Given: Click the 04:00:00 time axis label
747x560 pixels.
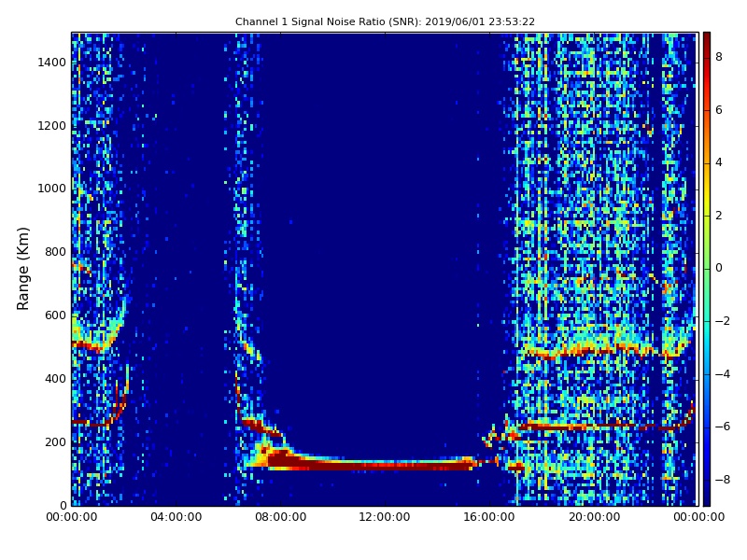Looking at the screenshot, I should tap(176, 517).
